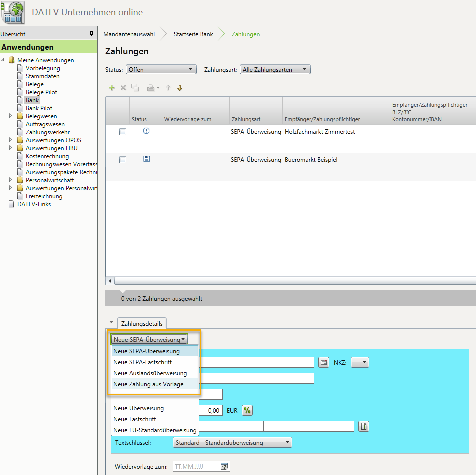Click the Anwendungen panel header
The image size is (476, 475).
pyautogui.click(x=48, y=47)
